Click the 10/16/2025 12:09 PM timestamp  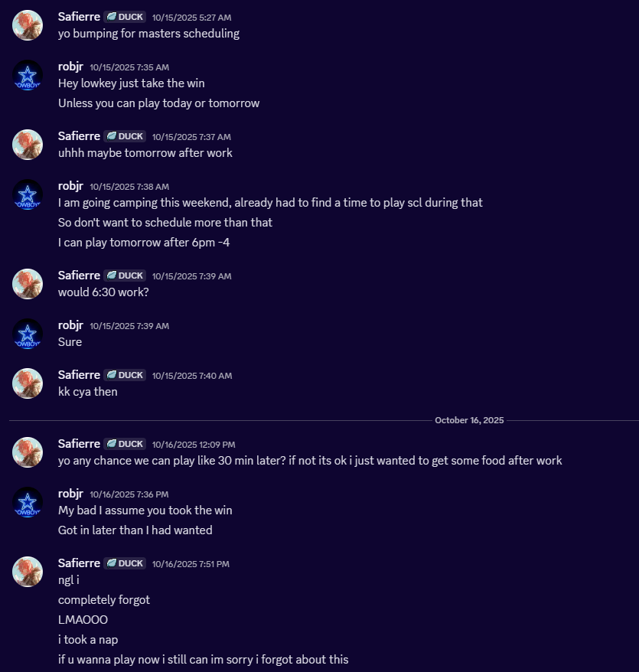(x=193, y=445)
